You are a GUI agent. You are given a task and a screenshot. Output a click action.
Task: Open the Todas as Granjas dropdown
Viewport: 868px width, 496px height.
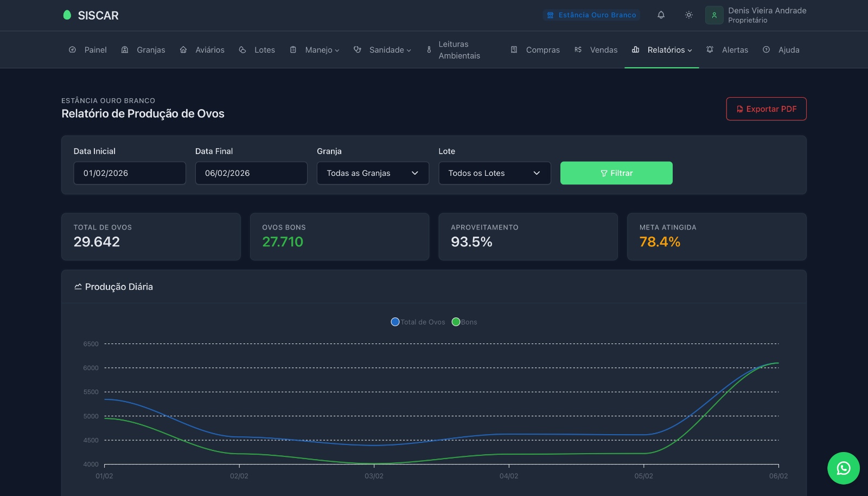(x=373, y=173)
